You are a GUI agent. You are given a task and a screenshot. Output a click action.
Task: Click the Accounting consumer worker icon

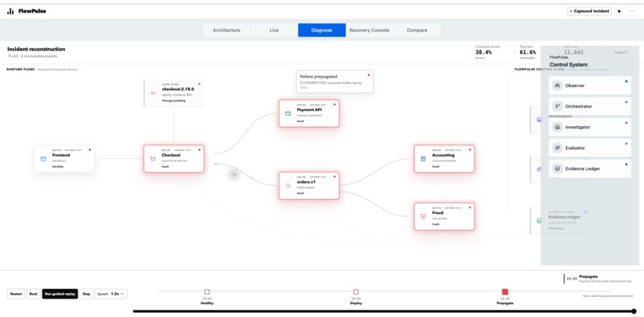tap(423, 158)
